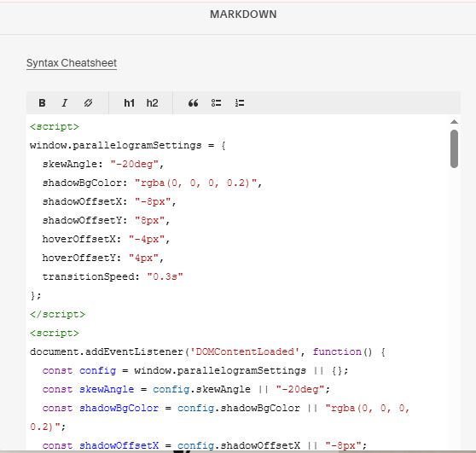Insert a blockquote with quote icon
476x453 pixels.
click(193, 103)
